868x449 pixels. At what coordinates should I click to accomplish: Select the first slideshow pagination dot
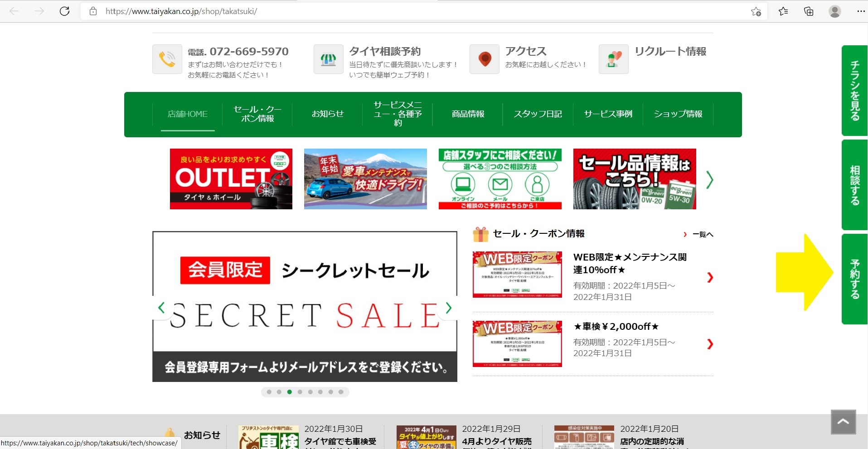(x=269, y=392)
